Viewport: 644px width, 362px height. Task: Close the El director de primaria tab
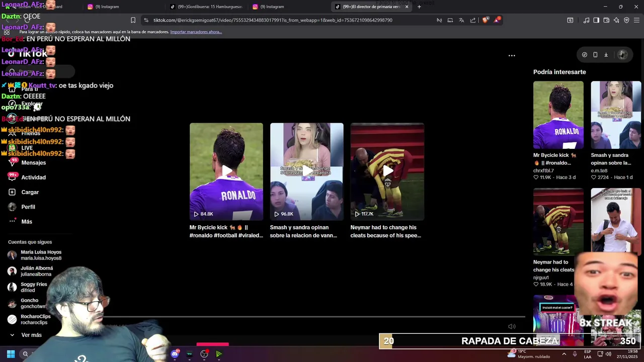pos(407,7)
